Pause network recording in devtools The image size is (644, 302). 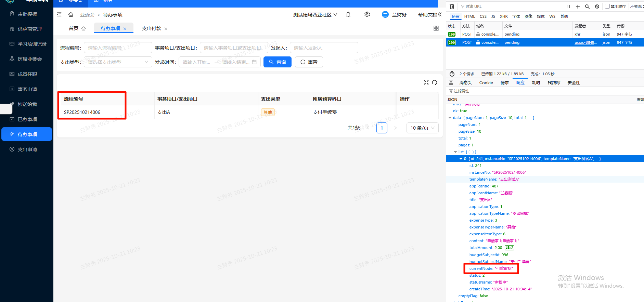click(568, 6)
